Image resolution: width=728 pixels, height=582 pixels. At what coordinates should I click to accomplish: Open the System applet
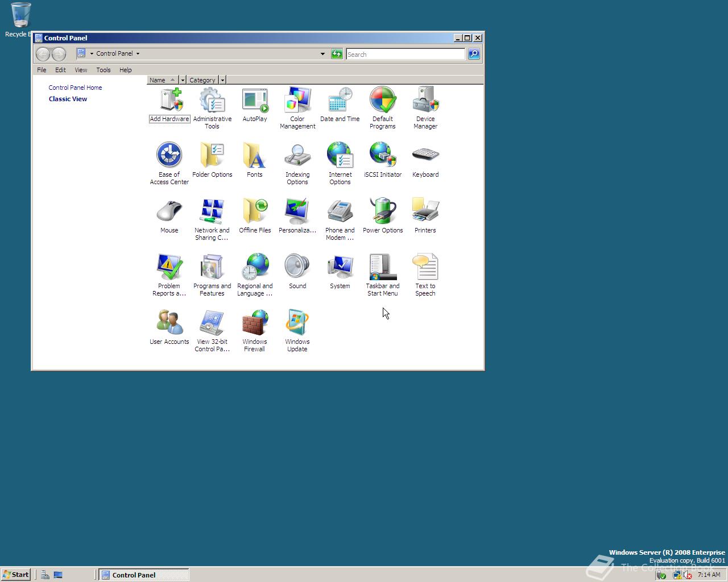click(x=340, y=272)
